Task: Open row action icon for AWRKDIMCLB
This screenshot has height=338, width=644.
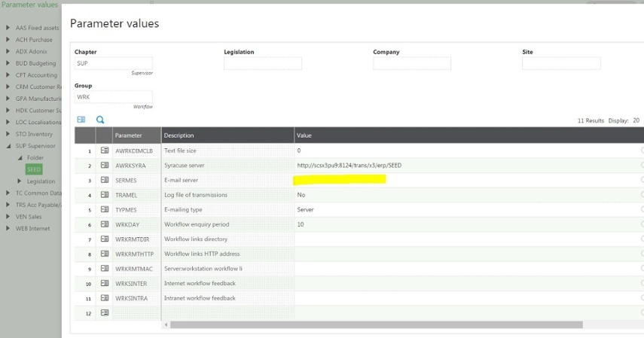Action: [x=105, y=151]
